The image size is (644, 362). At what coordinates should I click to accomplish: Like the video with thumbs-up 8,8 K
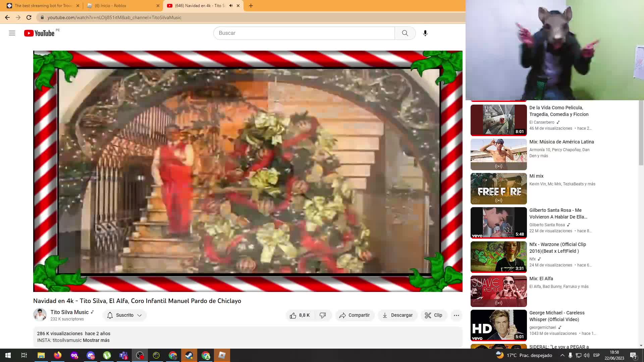click(x=300, y=315)
